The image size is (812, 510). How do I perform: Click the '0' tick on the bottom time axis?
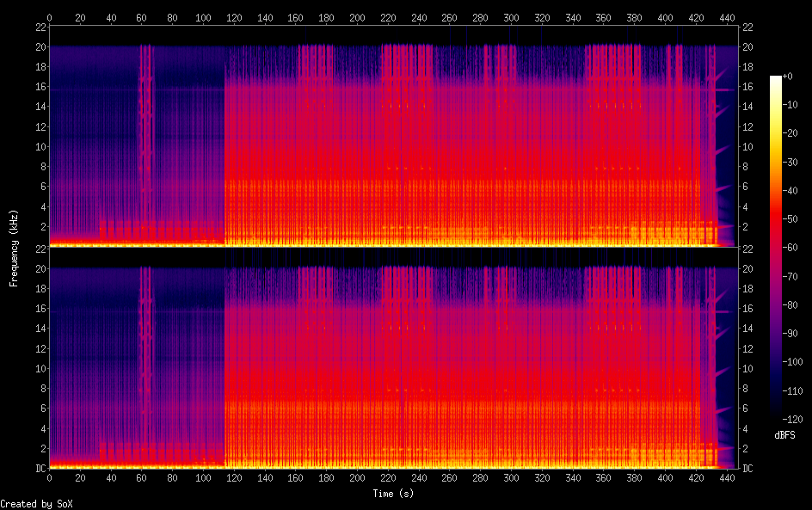click(49, 479)
